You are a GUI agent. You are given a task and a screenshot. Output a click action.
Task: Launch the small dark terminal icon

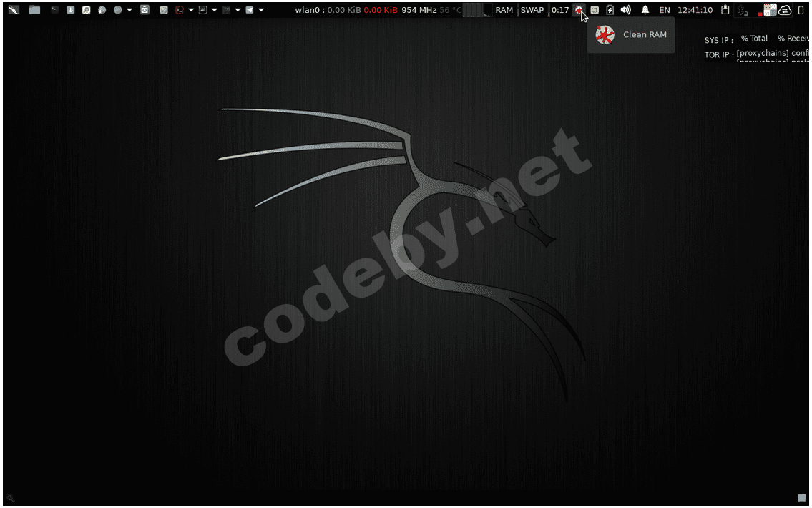tap(54, 10)
